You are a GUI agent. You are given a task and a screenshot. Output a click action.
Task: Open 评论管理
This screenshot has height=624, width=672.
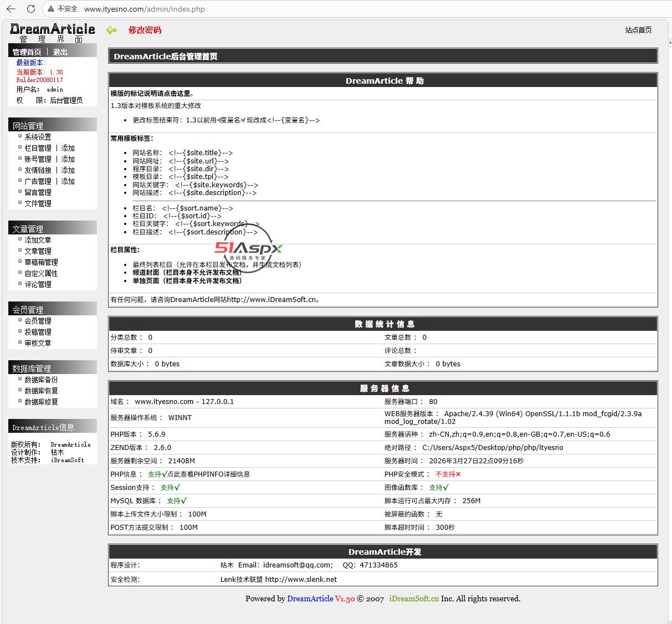click(x=38, y=284)
